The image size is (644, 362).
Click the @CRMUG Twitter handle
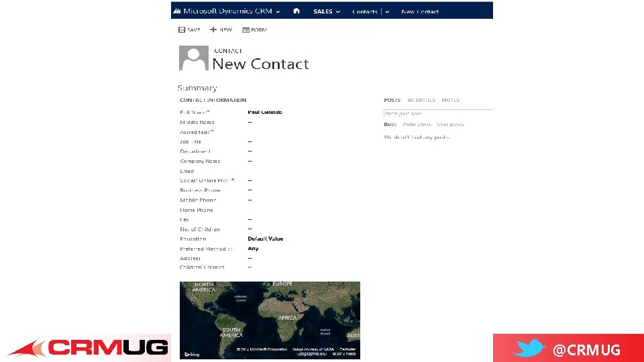click(586, 350)
